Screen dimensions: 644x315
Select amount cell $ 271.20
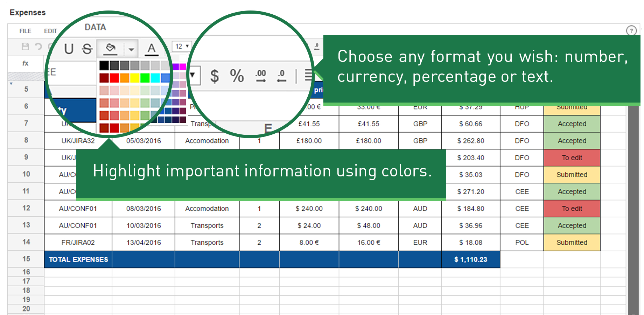(471, 192)
